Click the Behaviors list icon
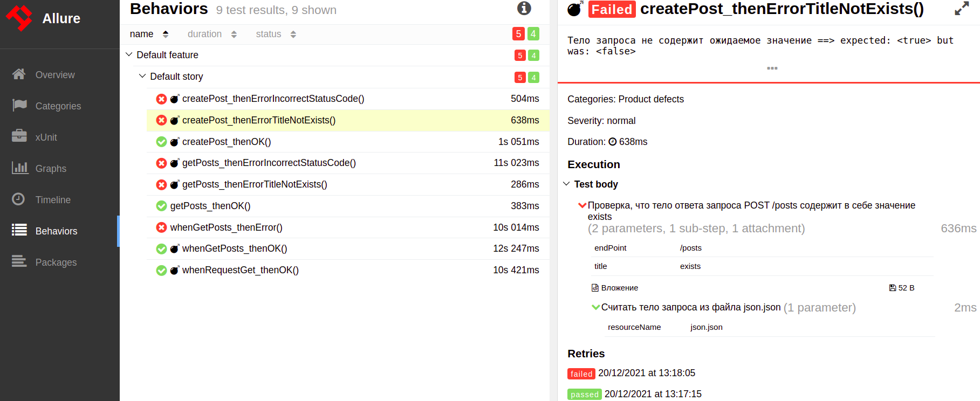The image size is (980, 401). (x=19, y=230)
